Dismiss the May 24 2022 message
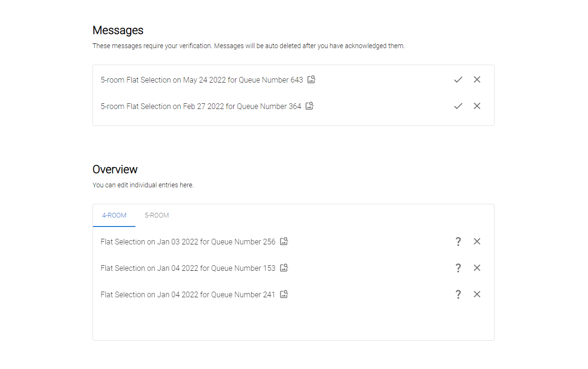Image resolution: width=588 pixels, height=369 pixels. [x=477, y=79]
